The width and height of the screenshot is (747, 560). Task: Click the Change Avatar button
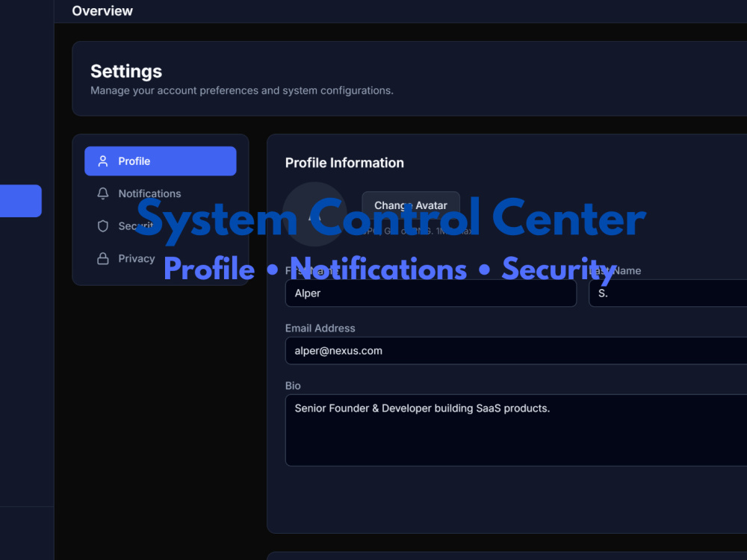click(411, 205)
